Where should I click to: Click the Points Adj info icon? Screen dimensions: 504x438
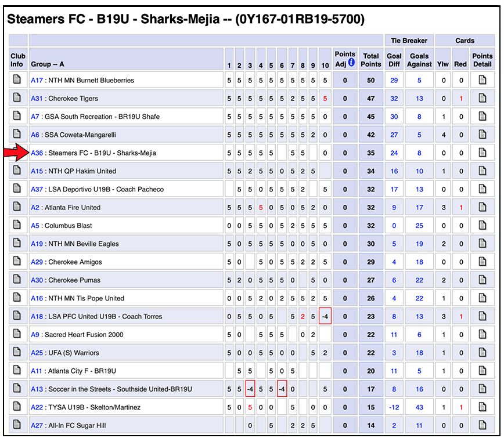pos(351,62)
